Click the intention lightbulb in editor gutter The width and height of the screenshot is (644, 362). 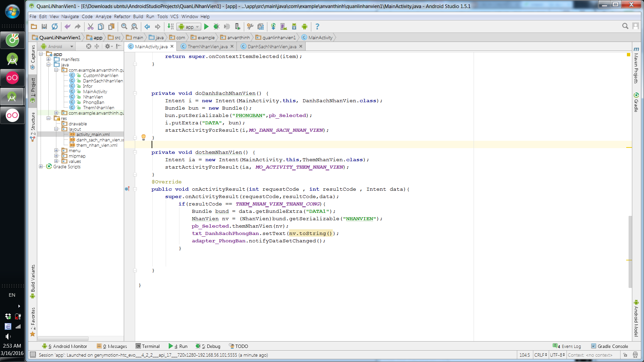pyautogui.click(x=144, y=137)
